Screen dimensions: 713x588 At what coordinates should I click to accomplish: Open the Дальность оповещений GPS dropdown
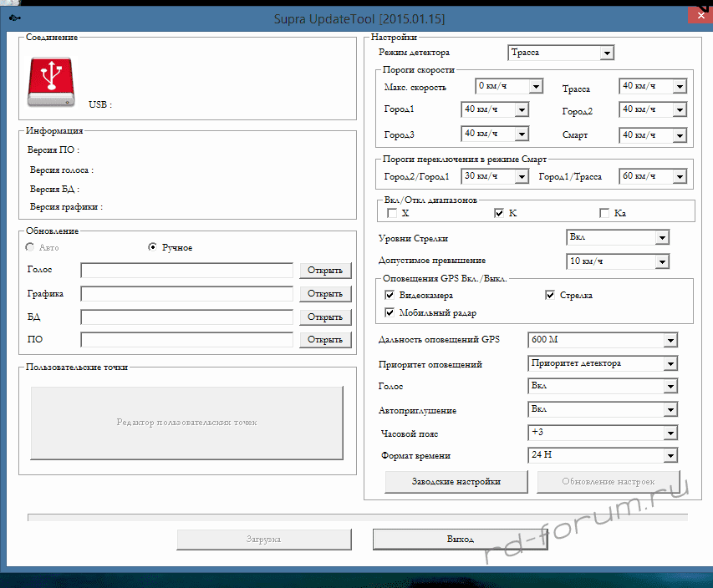pyautogui.click(x=603, y=340)
